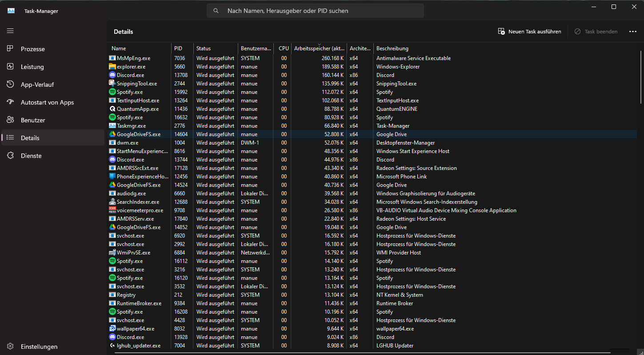
Task: Click the description Microsoft Phone Link
Action: pyautogui.click(x=401, y=177)
